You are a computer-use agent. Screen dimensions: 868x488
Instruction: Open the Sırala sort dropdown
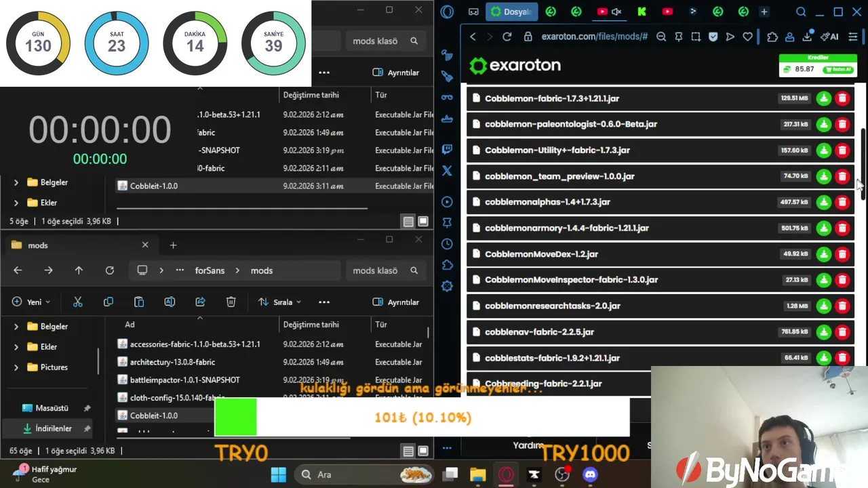279,302
